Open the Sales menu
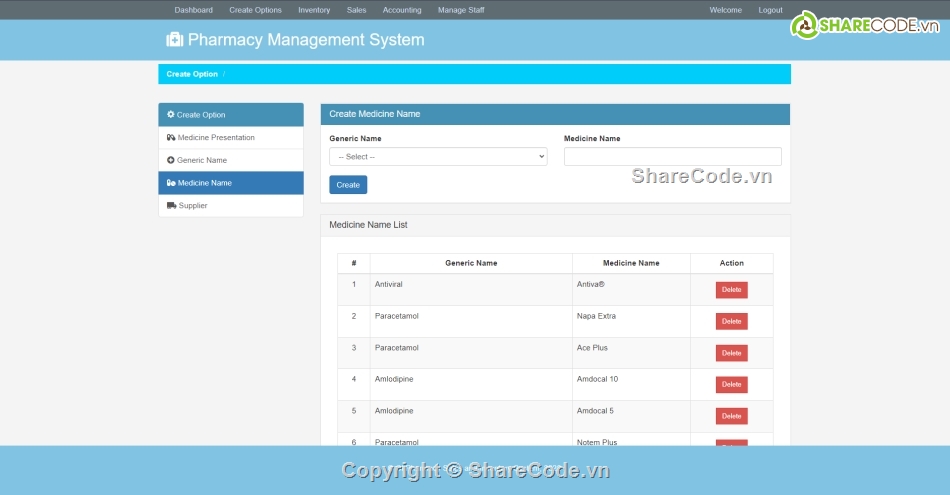 click(356, 10)
